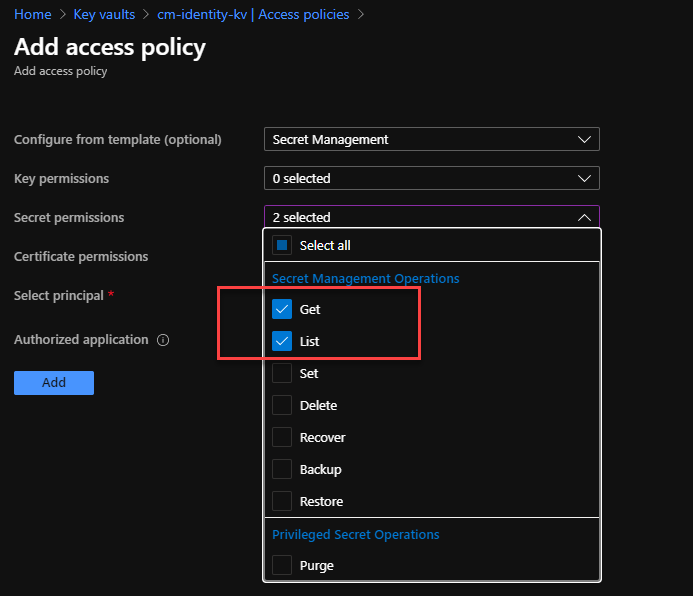Enable the Set secret permission

tap(282, 374)
